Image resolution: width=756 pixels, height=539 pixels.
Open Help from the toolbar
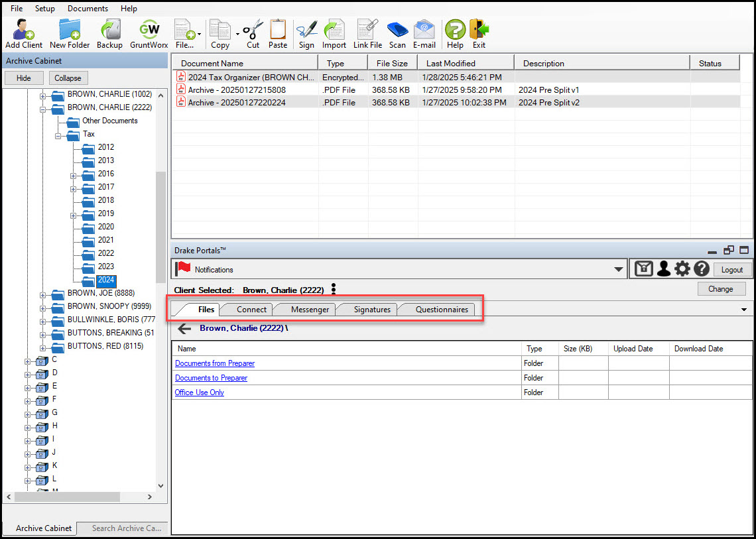click(x=455, y=34)
